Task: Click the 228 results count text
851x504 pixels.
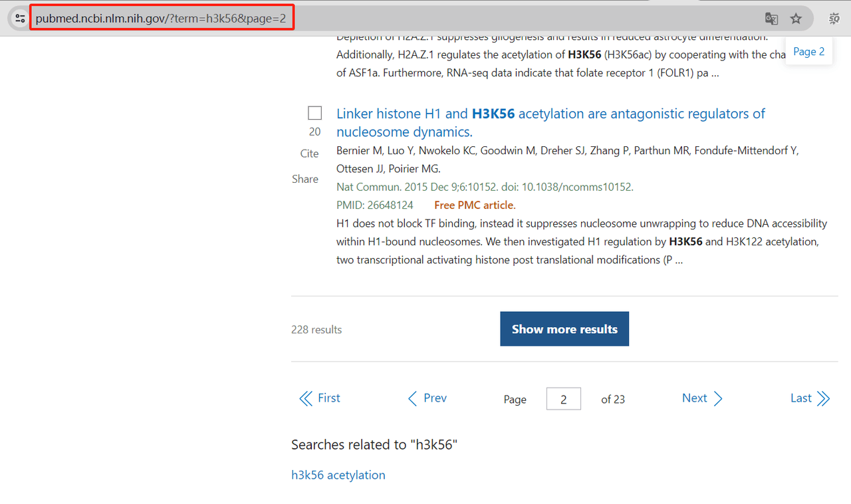Action: pyautogui.click(x=316, y=329)
